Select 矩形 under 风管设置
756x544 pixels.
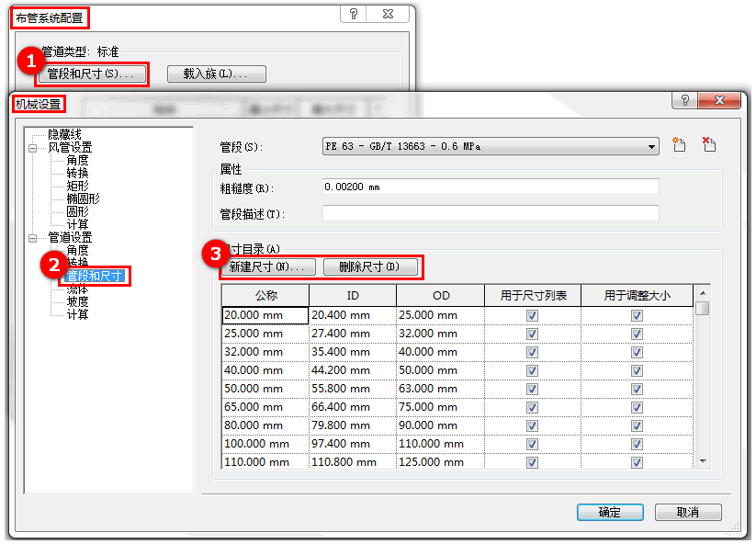[77, 186]
